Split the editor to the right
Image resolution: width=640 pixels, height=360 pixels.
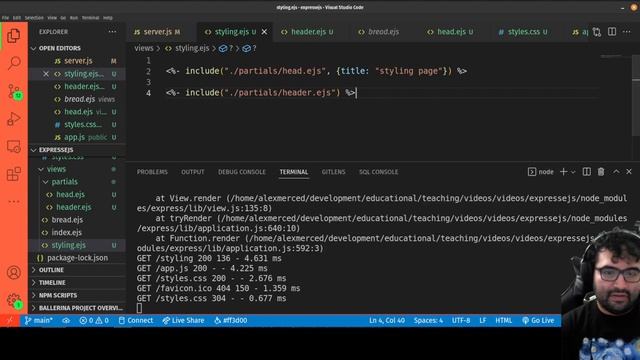coord(612,32)
